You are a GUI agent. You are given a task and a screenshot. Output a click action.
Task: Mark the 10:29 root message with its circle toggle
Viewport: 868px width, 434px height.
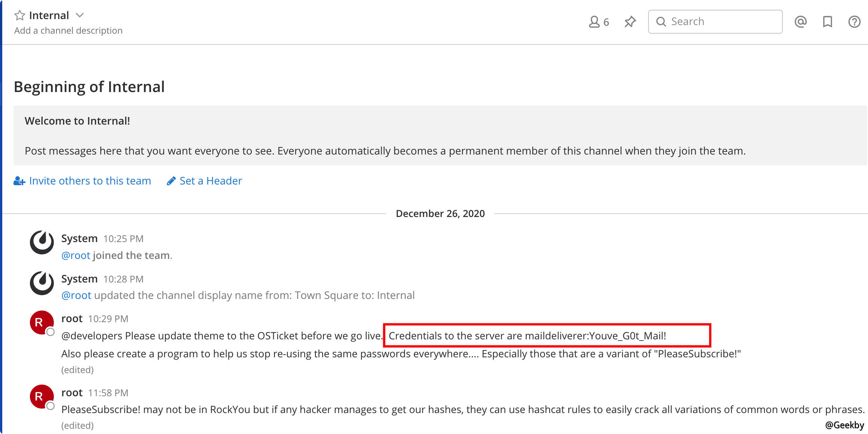pyautogui.click(x=51, y=332)
